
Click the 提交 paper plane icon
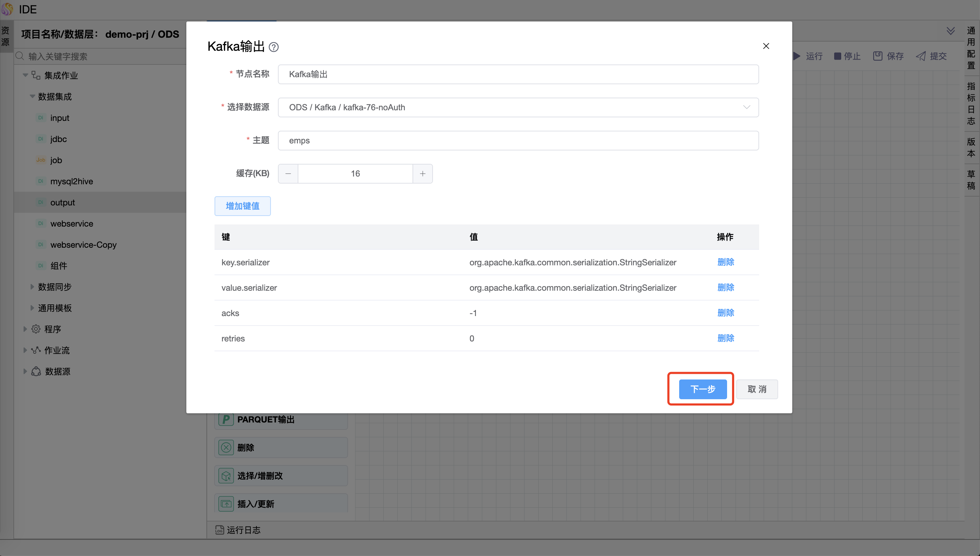pyautogui.click(x=921, y=56)
